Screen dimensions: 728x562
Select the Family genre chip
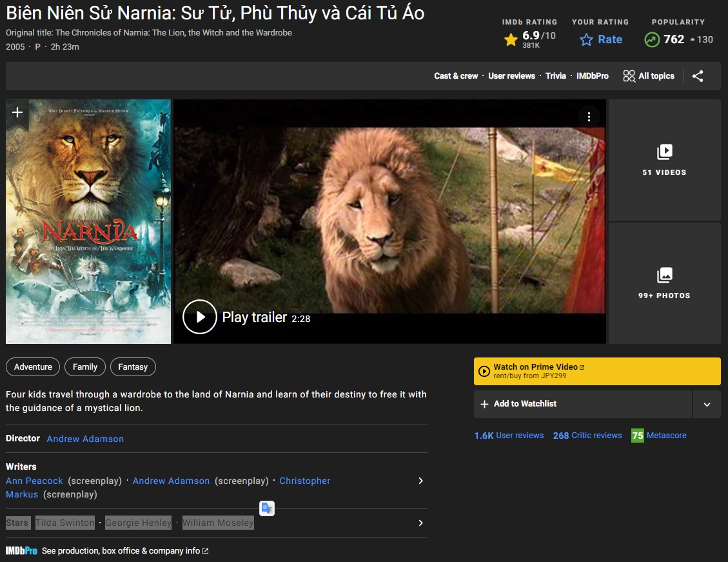tap(85, 367)
